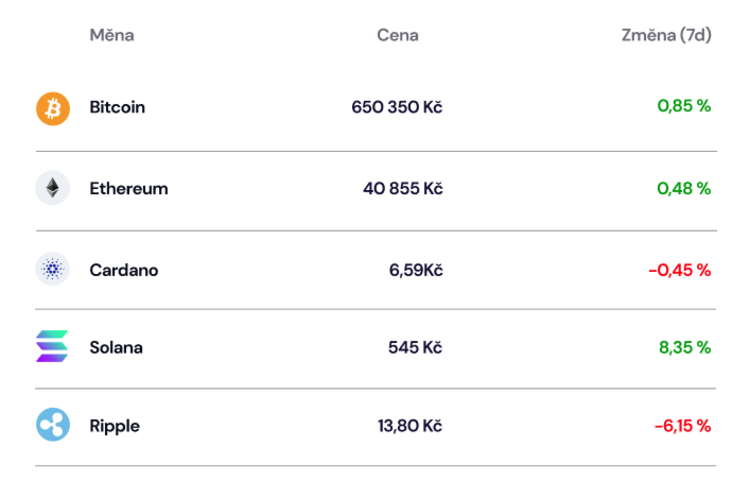
Task: Click the Solana striped logo icon
Action: click(52, 347)
